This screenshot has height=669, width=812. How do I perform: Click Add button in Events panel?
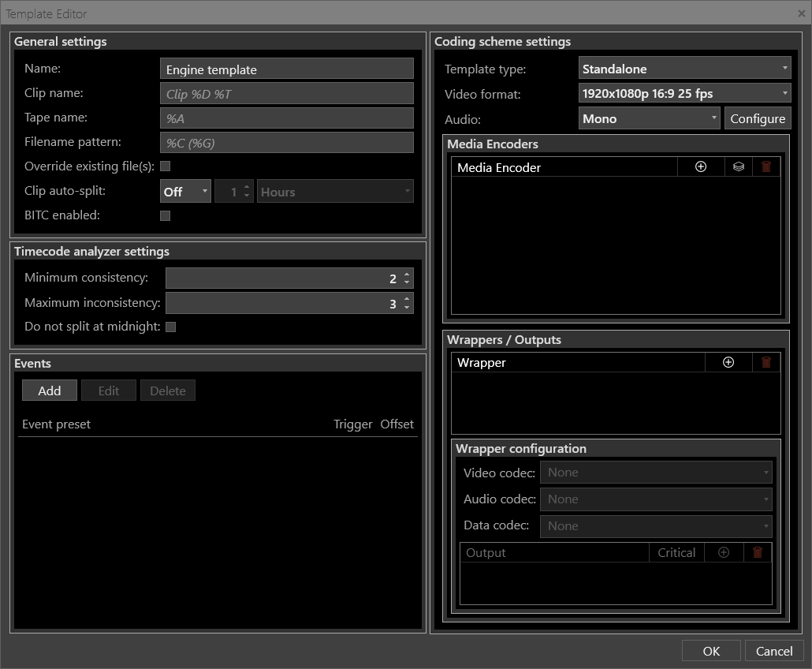(49, 391)
